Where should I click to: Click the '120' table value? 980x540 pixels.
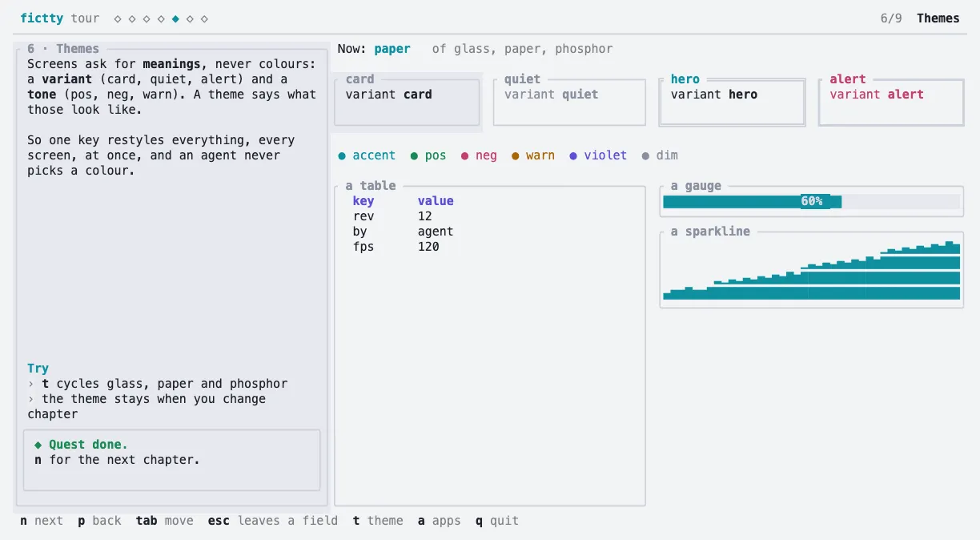[428, 247]
